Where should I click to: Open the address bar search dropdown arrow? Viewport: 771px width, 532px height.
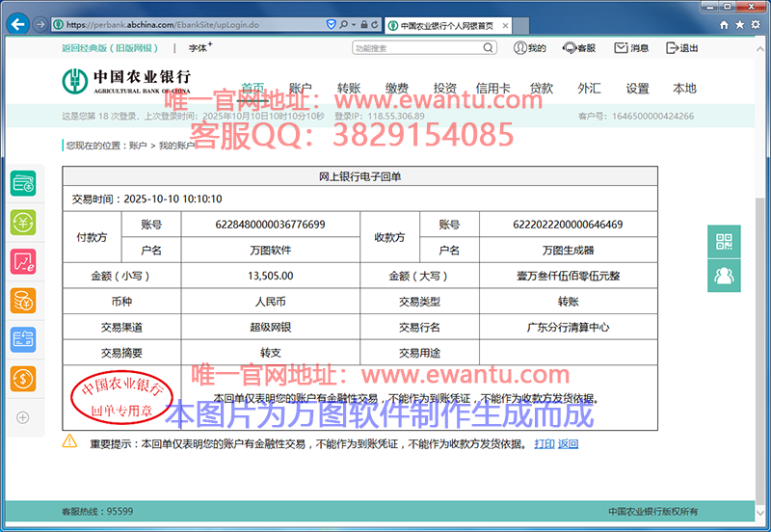coord(354,24)
